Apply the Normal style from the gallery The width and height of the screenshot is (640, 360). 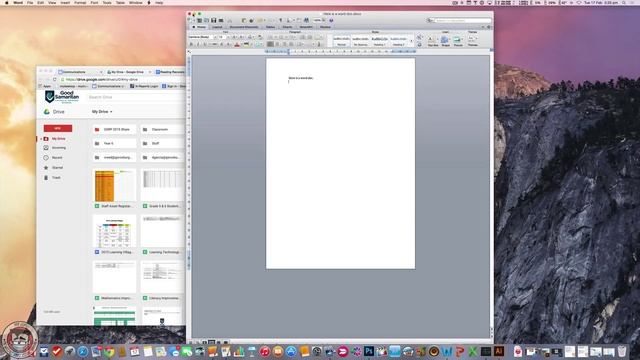point(342,41)
